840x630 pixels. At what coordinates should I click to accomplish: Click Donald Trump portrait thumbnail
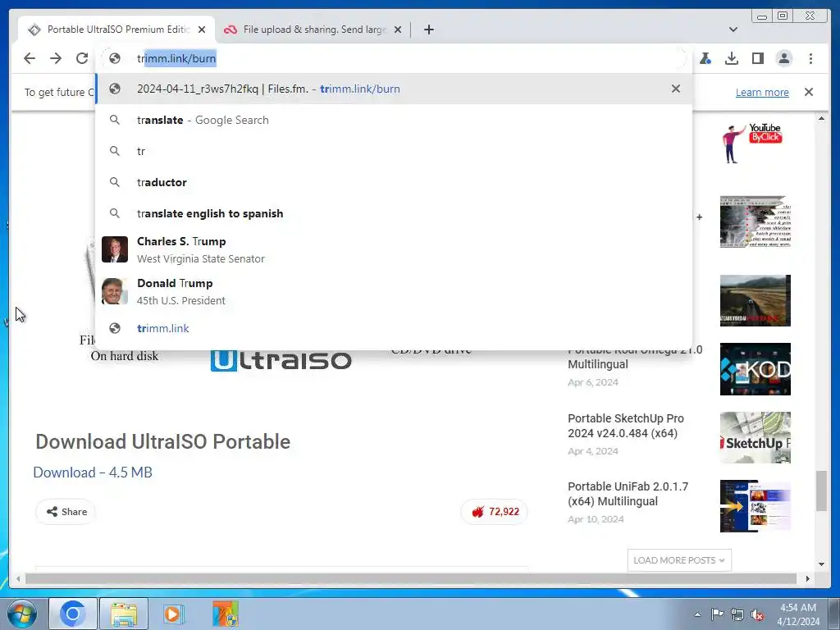click(115, 291)
